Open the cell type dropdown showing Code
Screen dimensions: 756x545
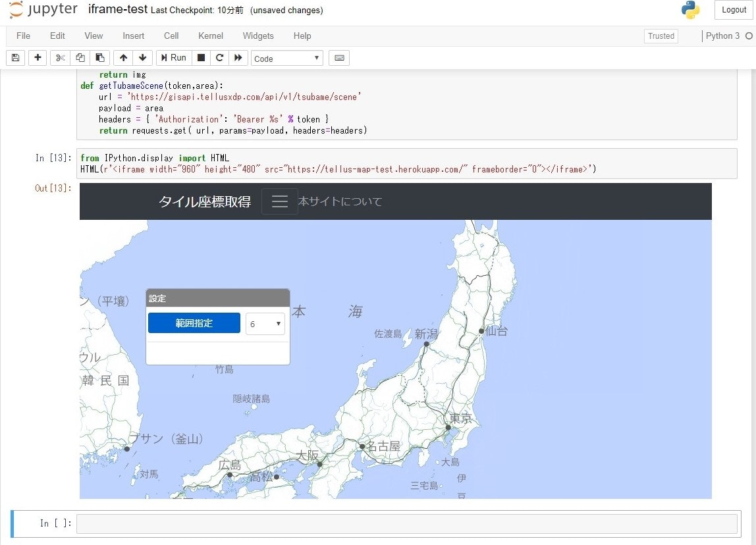coord(287,59)
